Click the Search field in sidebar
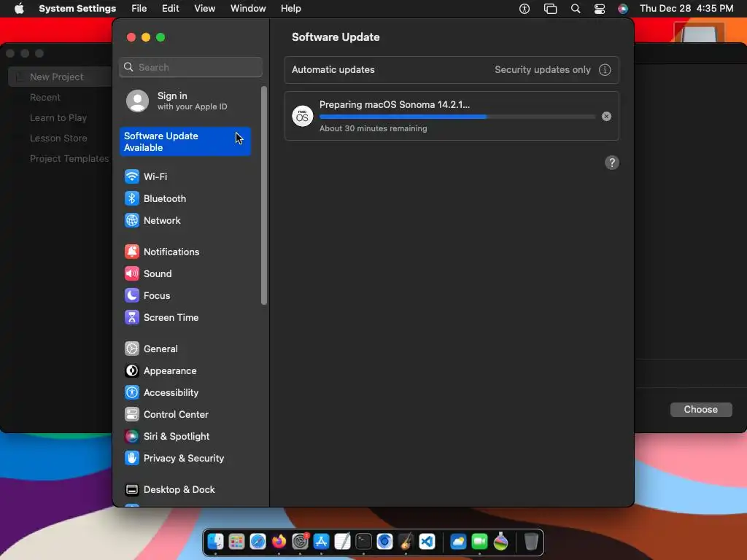The width and height of the screenshot is (747, 560). [x=190, y=67]
